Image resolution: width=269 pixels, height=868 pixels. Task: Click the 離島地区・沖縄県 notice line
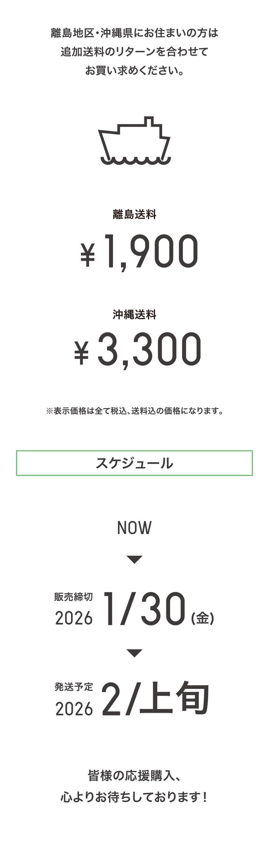tap(134, 33)
